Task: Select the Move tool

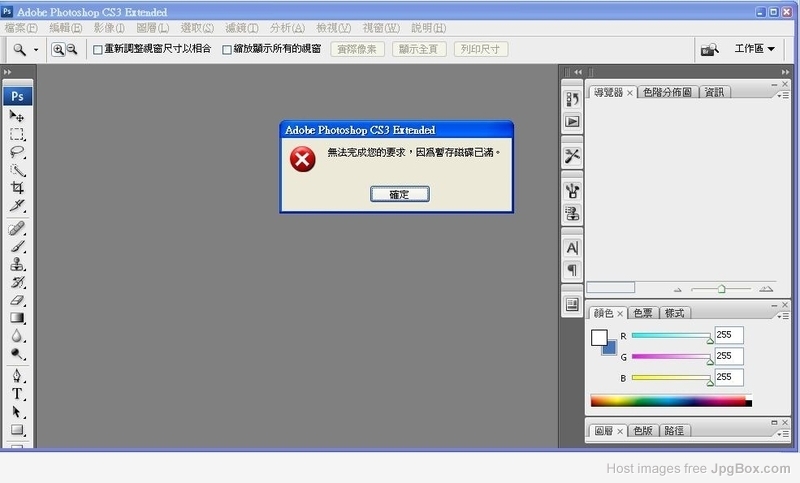Action: 17,116
